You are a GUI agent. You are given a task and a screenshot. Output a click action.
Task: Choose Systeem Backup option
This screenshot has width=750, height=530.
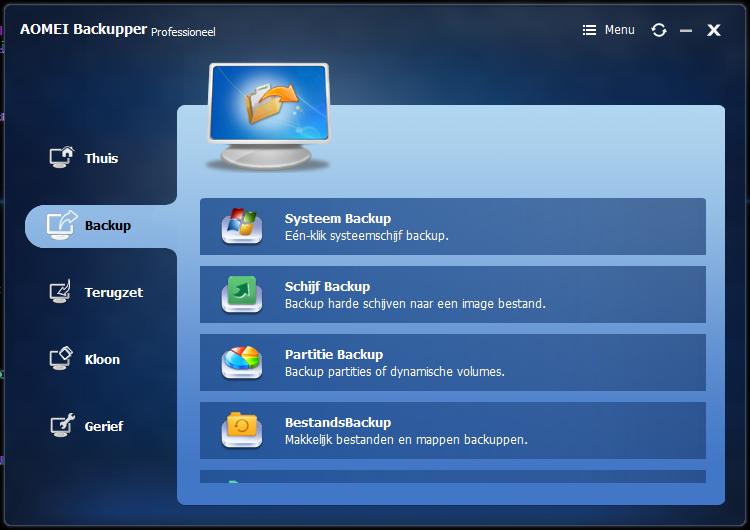[x=452, y=226]
